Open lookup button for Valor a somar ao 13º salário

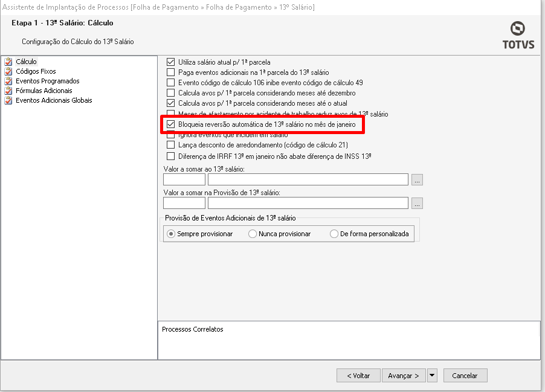[417, 179]
